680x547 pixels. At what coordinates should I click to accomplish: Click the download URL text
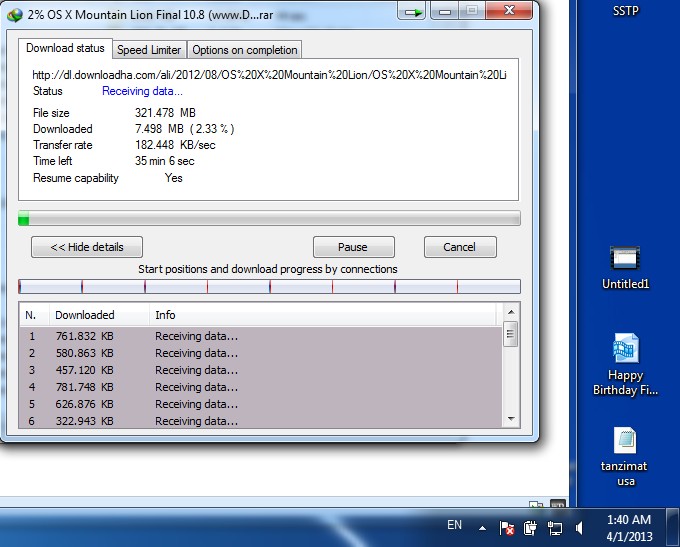click(x=269, y=75)
